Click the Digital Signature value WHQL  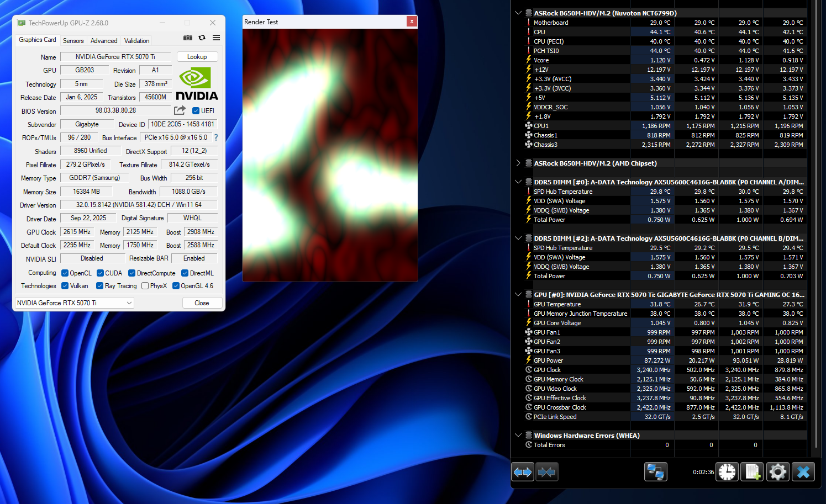tap(192, 218)
